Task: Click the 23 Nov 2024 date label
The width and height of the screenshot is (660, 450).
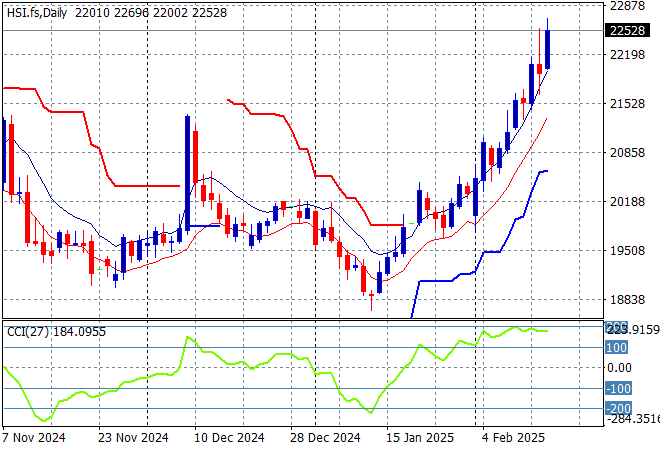Action: tap(133, 438)
